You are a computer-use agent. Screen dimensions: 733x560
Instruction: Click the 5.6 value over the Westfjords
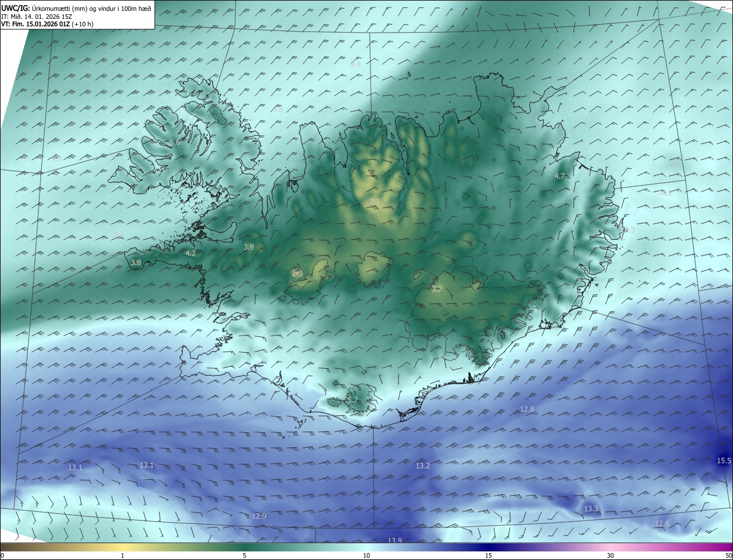tap(175, 143)
